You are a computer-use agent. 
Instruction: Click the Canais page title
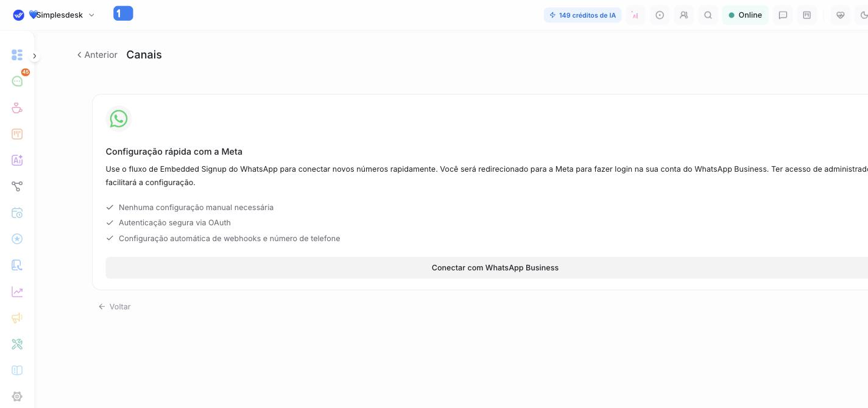point(144,55)
